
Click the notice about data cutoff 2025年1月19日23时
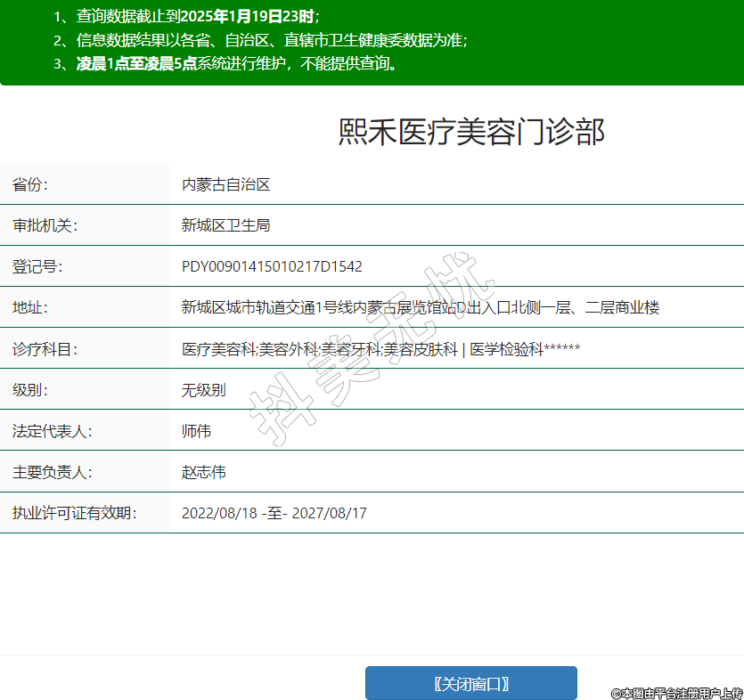coord(185,17)
